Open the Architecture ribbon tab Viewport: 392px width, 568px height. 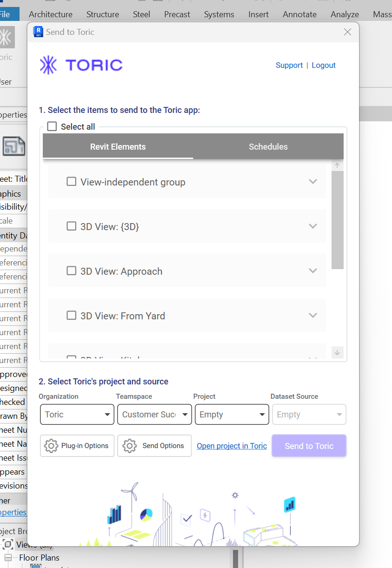click(51, 14)
